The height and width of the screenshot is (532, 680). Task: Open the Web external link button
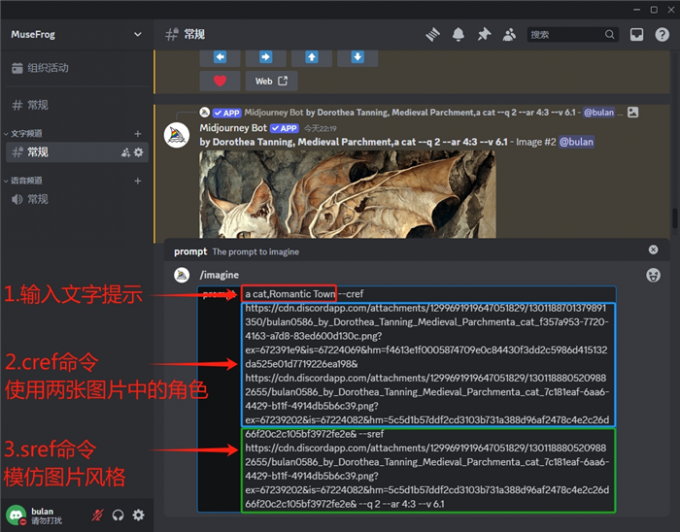point(271,81)
